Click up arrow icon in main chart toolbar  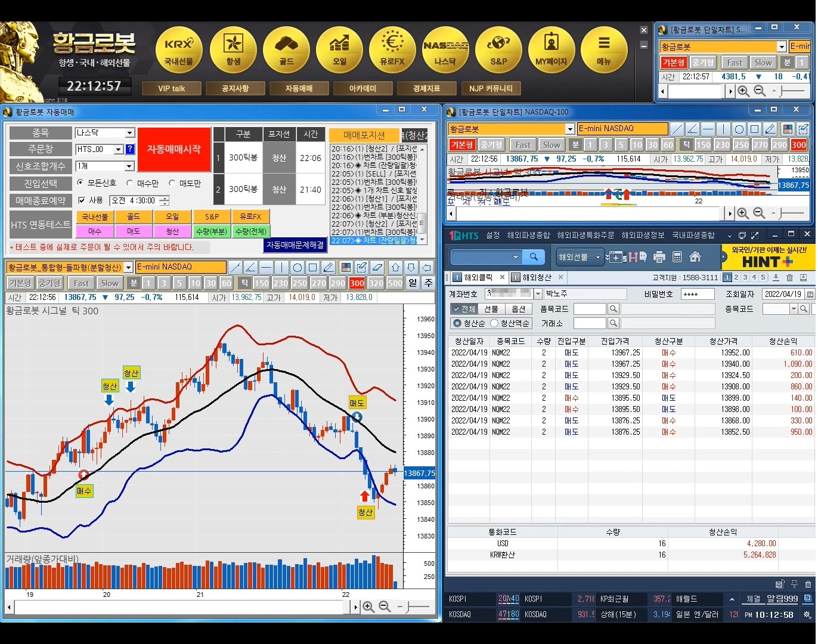point(395,267)
